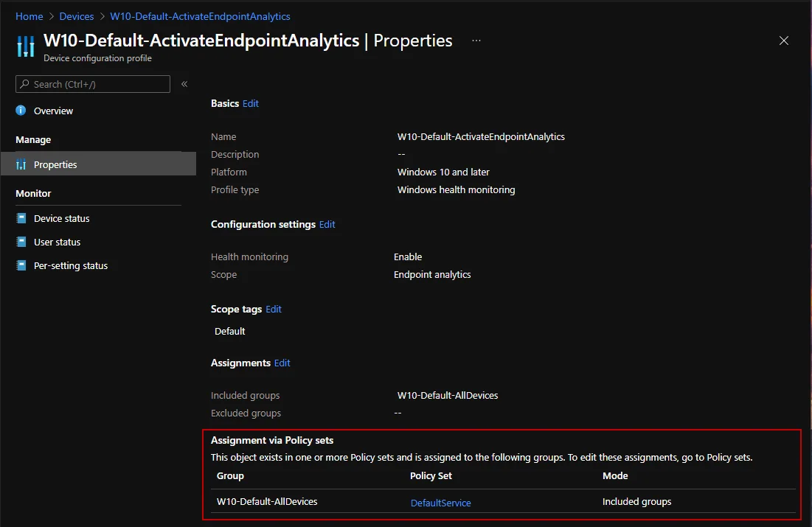Image resolution: width=812 pixels, height=527 pixels.
Task: Edit Assignments
Action: click(x=282, y=363)
